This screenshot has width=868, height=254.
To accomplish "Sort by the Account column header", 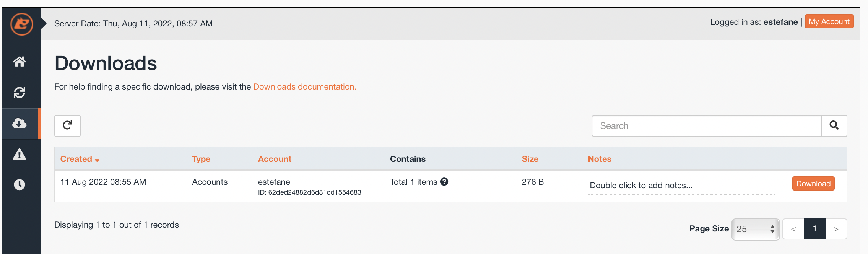I will point(275,159).
